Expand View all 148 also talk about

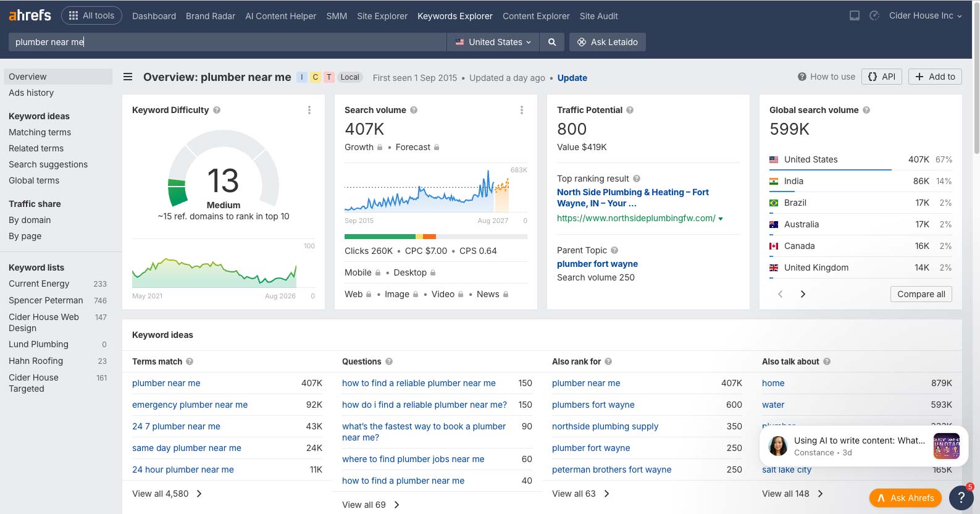(792, 494)
